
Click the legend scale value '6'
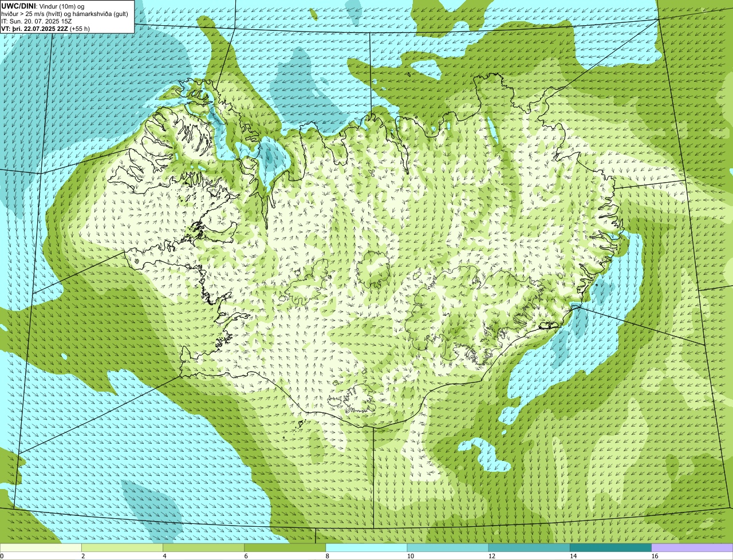click(246, 556)
